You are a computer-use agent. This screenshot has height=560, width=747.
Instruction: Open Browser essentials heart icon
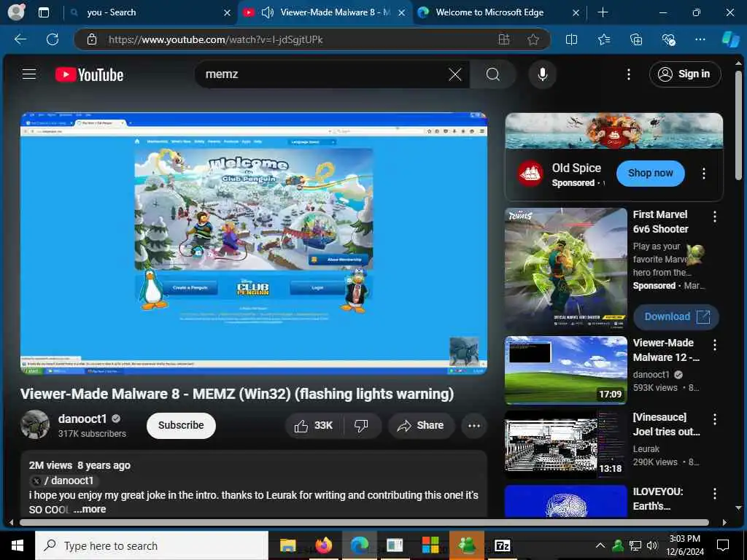tap(668, 39)
